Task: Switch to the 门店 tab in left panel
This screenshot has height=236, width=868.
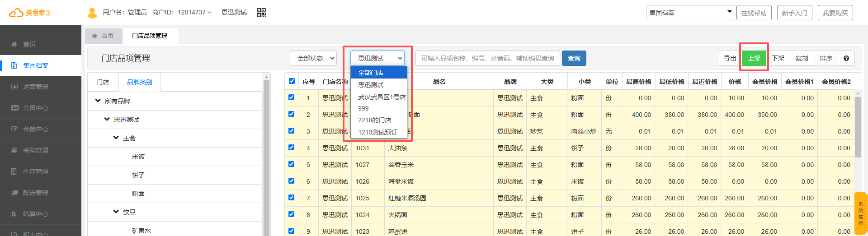Action: 103,82
